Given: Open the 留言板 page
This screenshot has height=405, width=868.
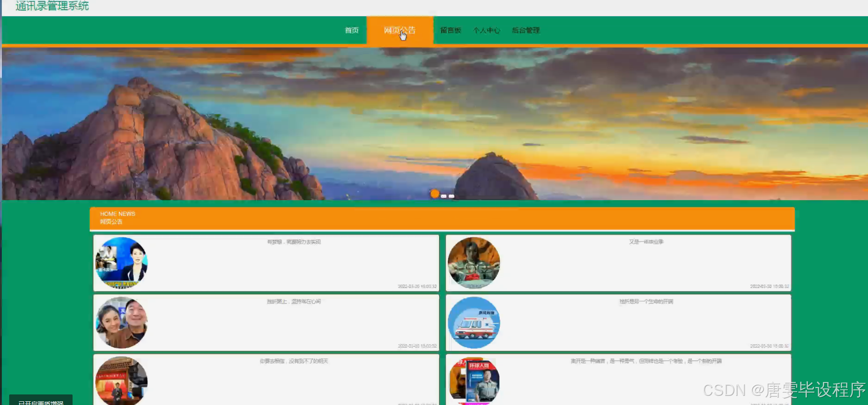Looking at the screenshot, I should coord(451,30).
